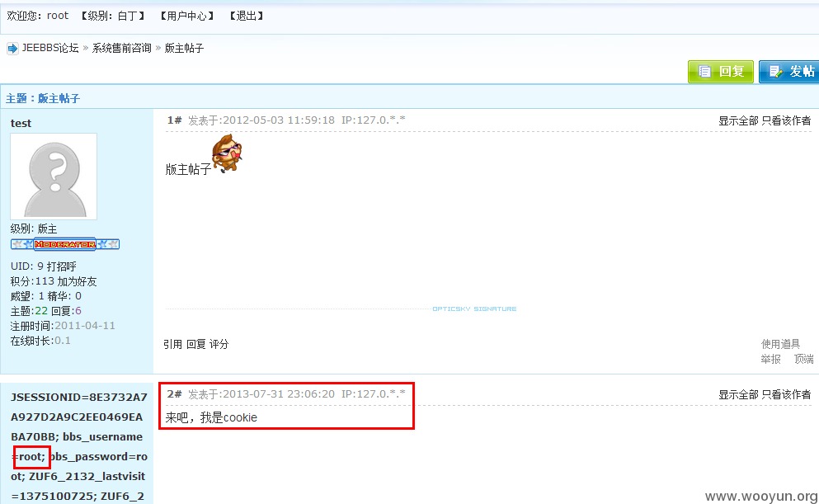Click the test username in sidebar
819x504 pixels.
[21, 123]
